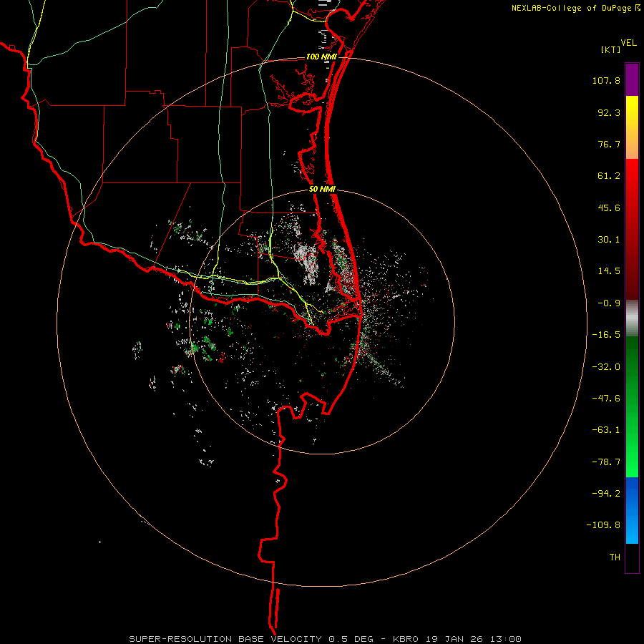Click the 100 NMI range ring label
644x644 pixels.
[321, 57]
